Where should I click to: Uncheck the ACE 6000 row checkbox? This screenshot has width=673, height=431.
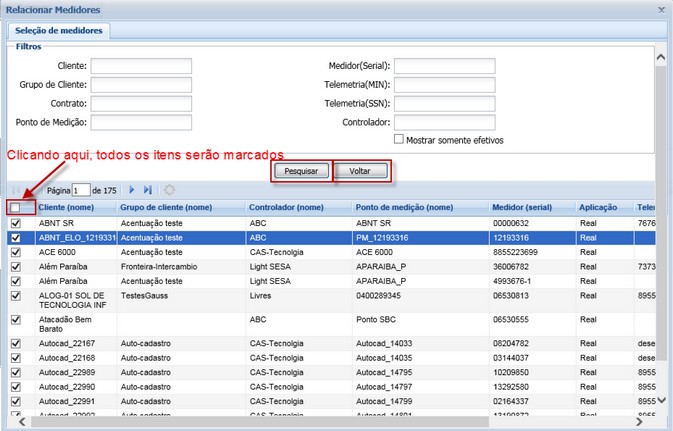[x=15, y=252]
